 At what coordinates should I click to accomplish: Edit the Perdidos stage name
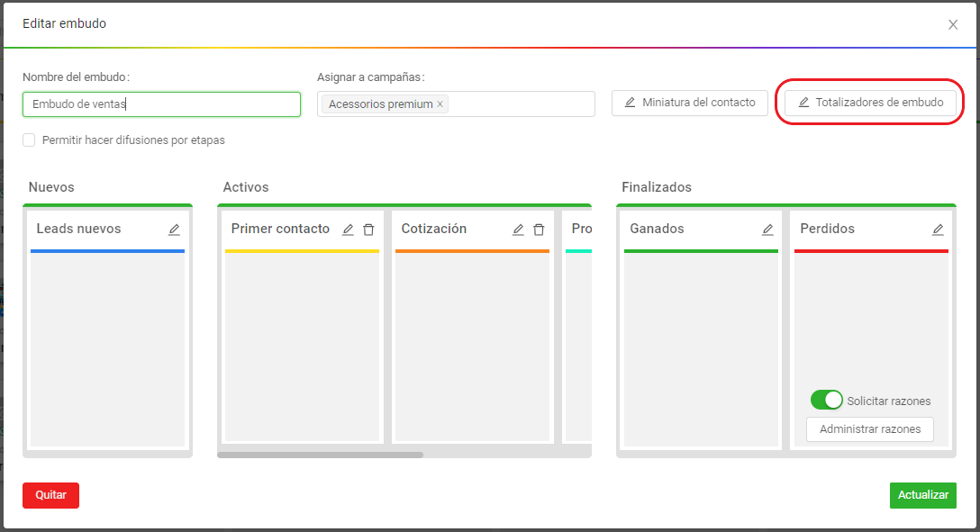pos(938,230)
